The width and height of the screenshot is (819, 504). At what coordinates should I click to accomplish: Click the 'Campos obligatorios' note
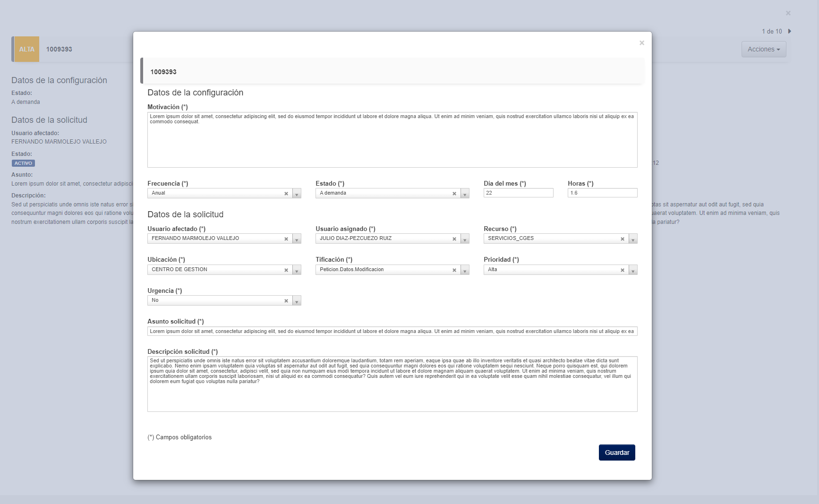coord(179,437)
